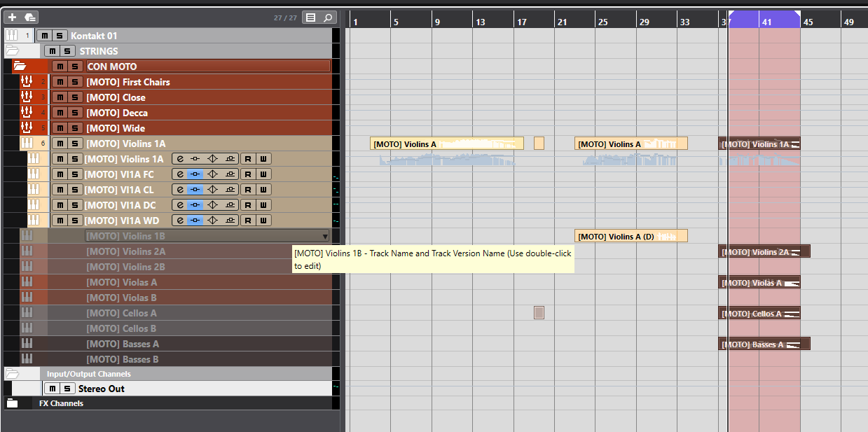Click the Add Track plus icon
This screenshot has width=868, height=432.
pyautogui.click(x=12, y=18)
